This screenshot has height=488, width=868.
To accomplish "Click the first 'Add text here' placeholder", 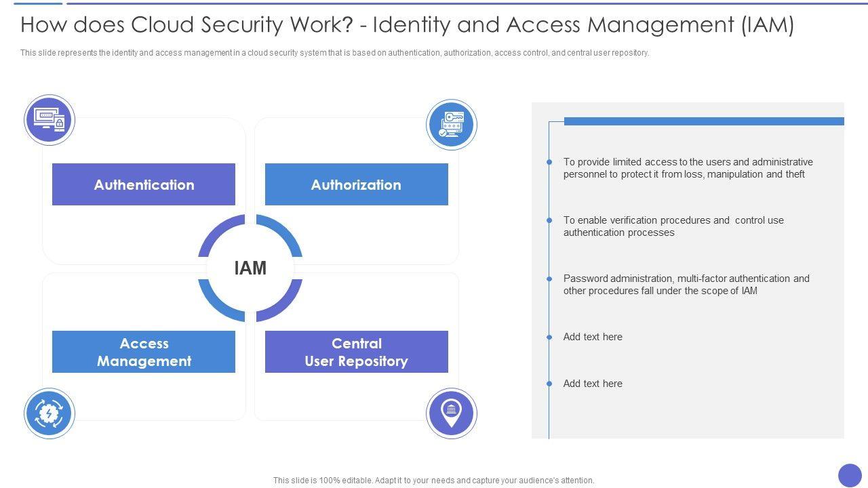I will [x=593, y=337].
